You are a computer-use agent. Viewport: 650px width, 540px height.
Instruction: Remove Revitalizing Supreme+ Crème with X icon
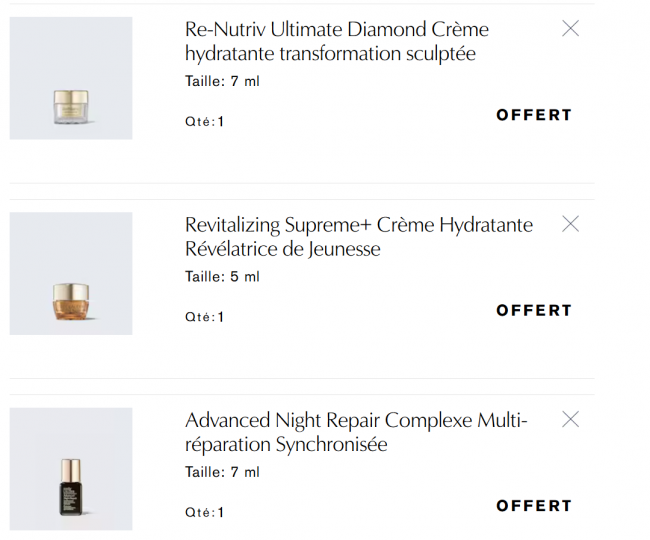coord(570,224)
